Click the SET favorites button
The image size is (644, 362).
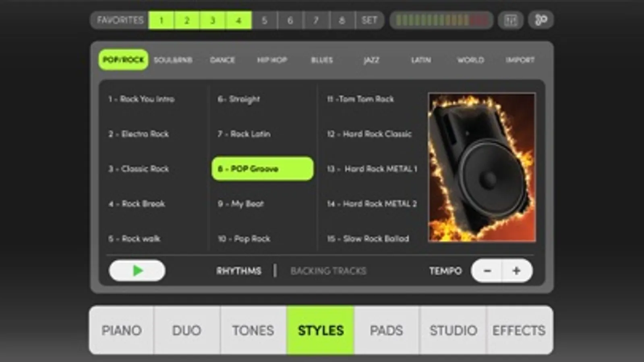pos(369,20)
